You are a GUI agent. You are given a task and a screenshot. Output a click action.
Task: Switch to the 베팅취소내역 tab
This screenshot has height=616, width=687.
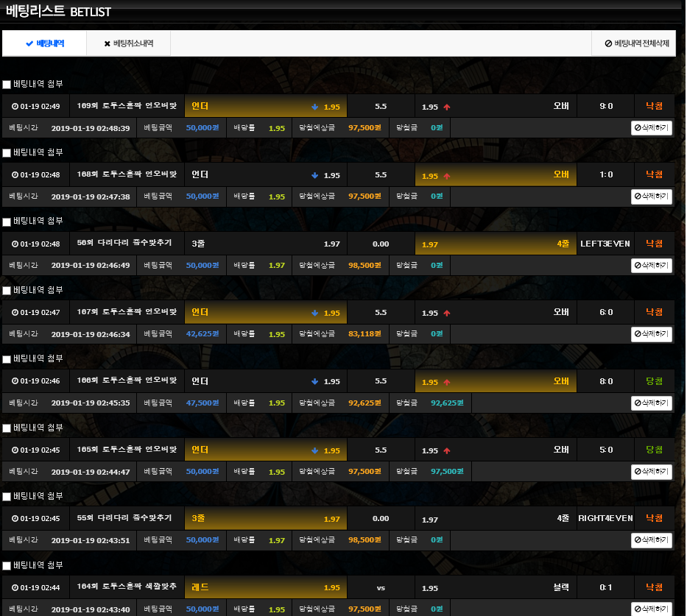click(x=128, y=43)
